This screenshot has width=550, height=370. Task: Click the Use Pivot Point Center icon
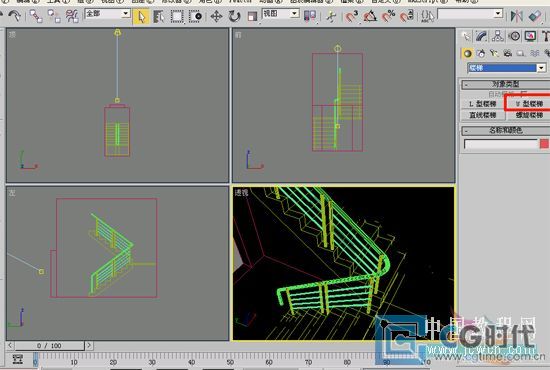(310, 16)
